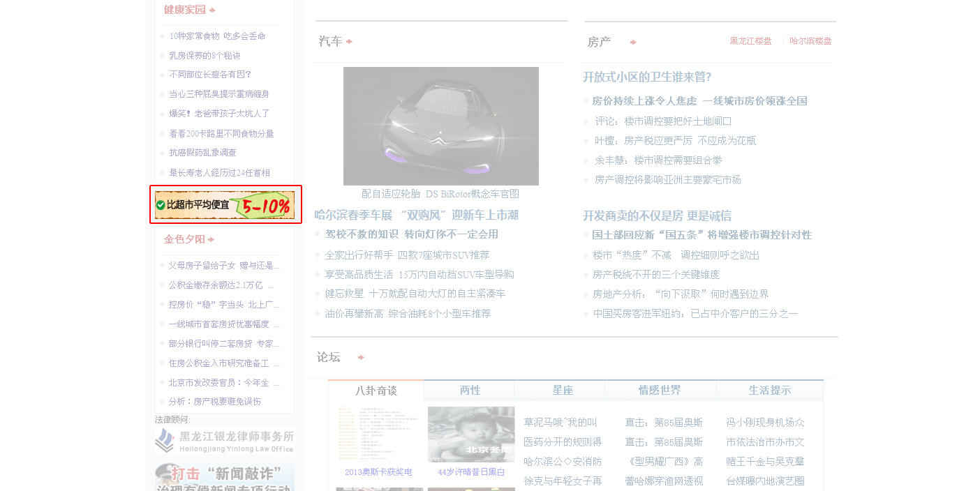Click the arrow icon next to 论坛 heading

click(x=361, y=358)
